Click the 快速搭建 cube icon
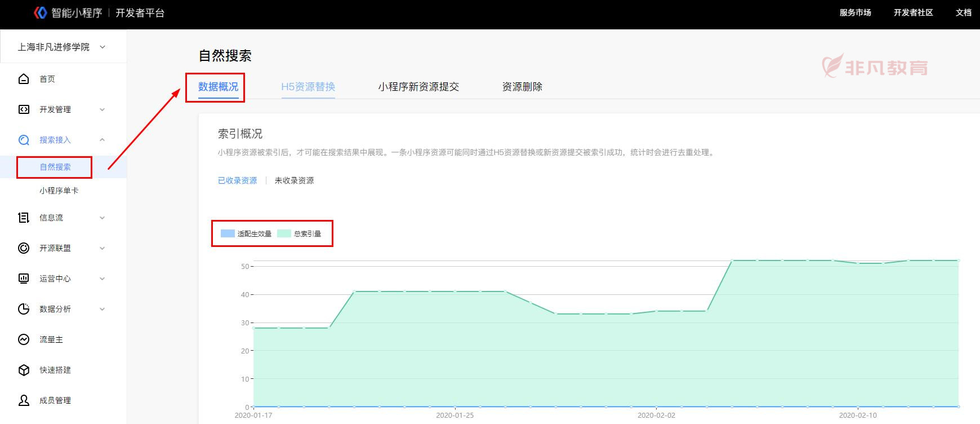980x424 pixels. tap(24, 370)
